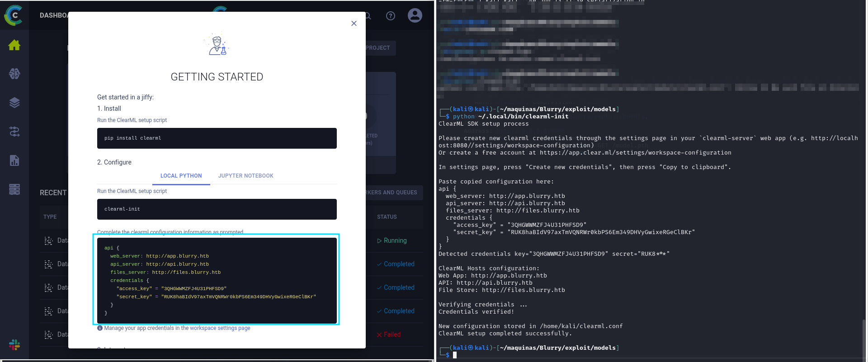Close the Getting Started dialog
The width and height of the screenshot is (868, 362).
[354, 24]
